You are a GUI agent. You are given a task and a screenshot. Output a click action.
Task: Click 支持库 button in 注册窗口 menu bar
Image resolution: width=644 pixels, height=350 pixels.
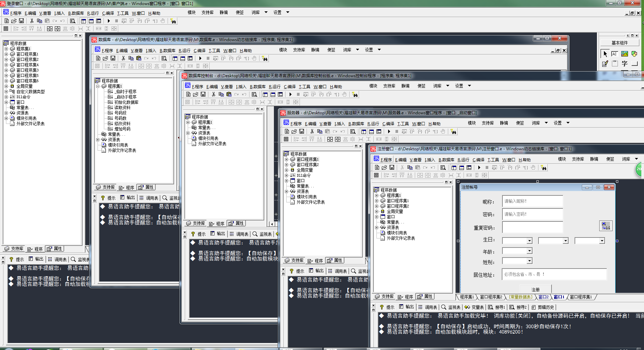(x=578, y=159)
